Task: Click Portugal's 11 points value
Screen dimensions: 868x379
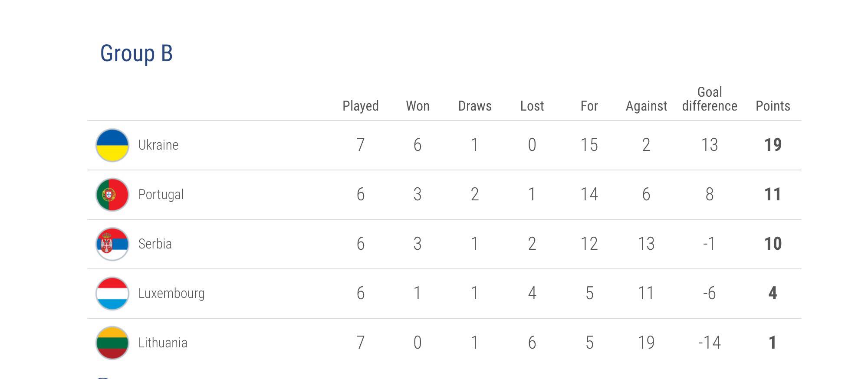Action: (773, 194)
